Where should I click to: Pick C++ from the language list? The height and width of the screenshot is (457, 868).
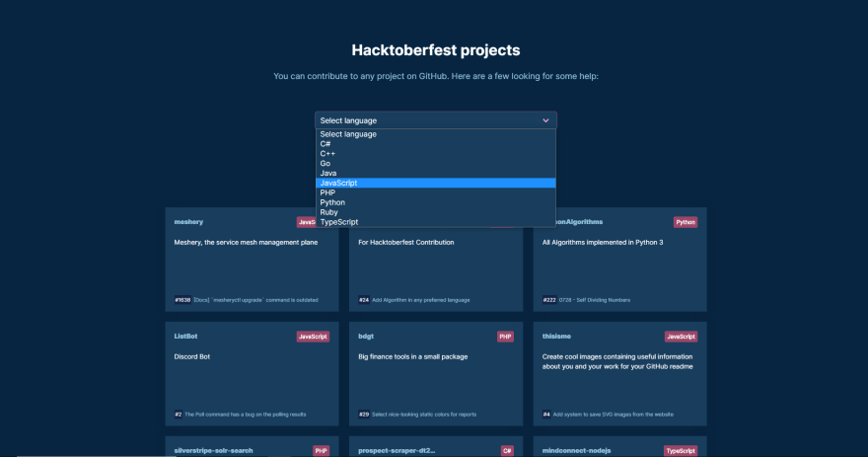[436, 153]
